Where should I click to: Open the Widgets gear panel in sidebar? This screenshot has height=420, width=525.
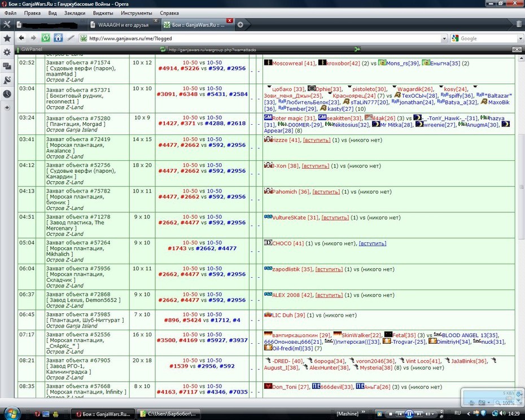coord(7,53)
